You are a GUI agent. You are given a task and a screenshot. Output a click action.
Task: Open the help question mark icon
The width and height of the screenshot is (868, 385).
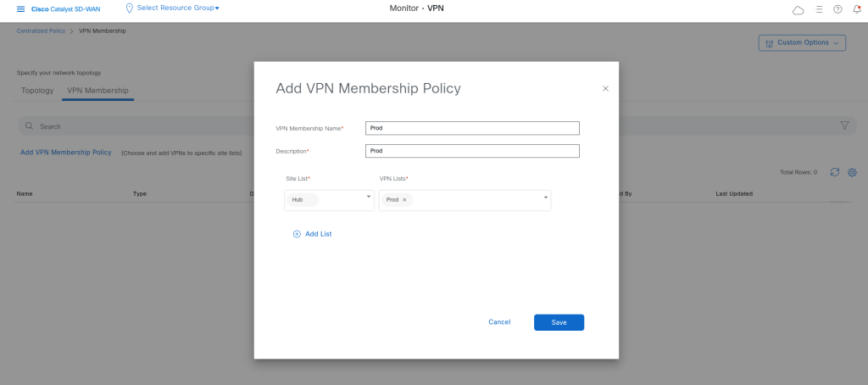pyautogui.click(x=837, y=9)
